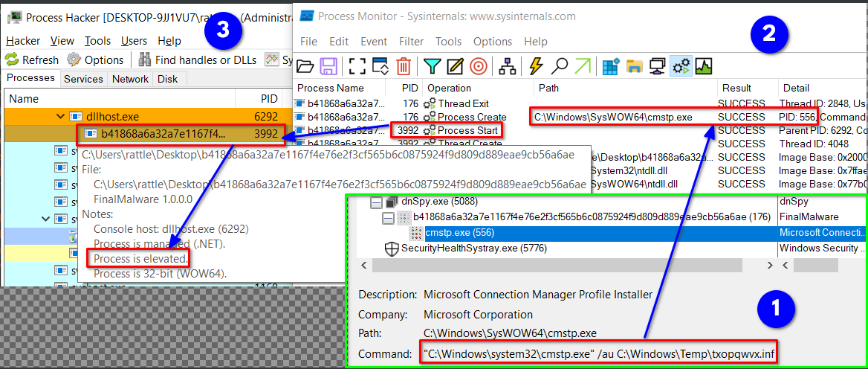Click the green Jump To arrow icon

(x=583, y=66)
